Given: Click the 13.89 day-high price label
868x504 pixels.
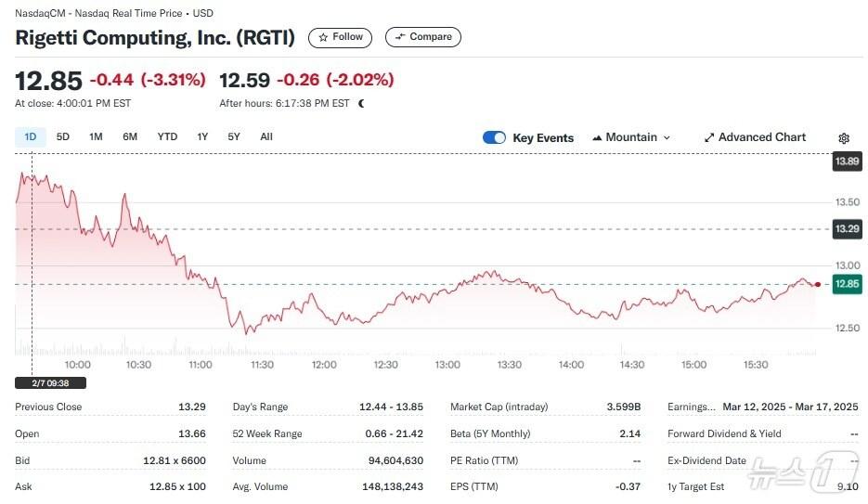Looking at the screenshot, I should (847, 162).
